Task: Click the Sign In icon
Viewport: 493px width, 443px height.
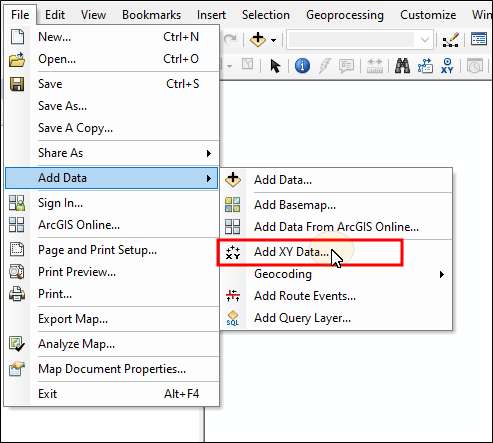Action: [x=17, y=203]
